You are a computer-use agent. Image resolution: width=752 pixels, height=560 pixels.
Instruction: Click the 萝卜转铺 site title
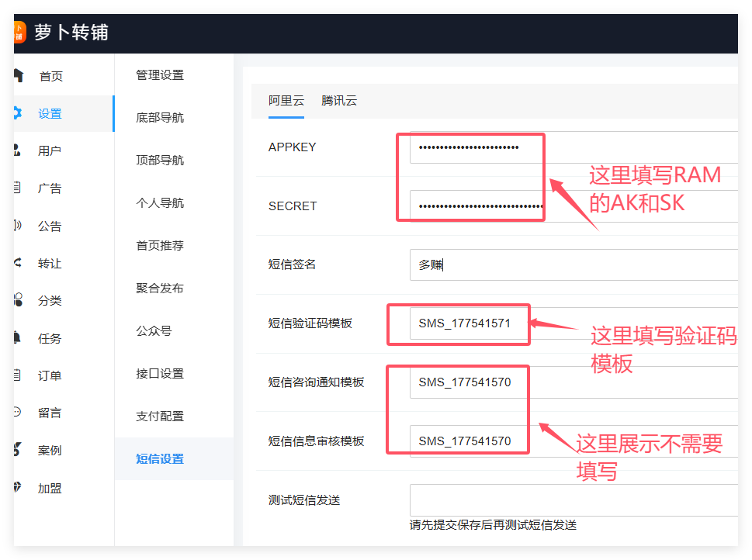(71, 32)
